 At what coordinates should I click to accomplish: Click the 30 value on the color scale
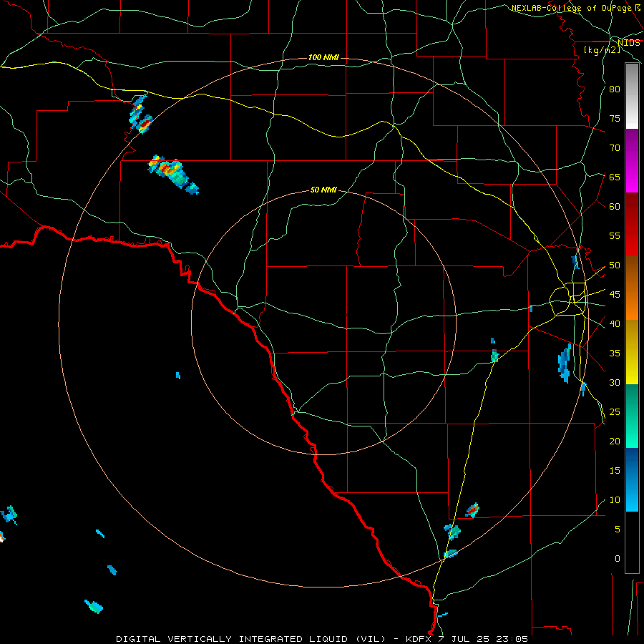[x=615, y=382]
